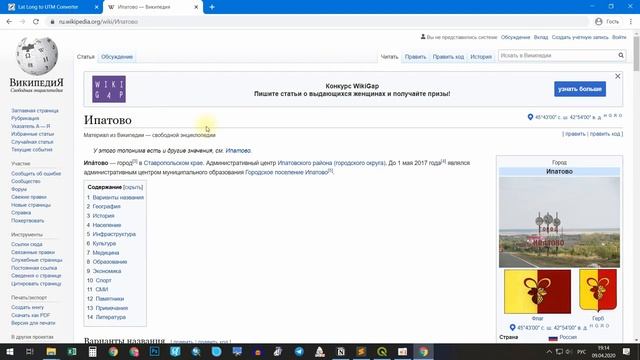640x360 pixels.
Task: Open the Обсуждение article tab
Action: [117, 57]
